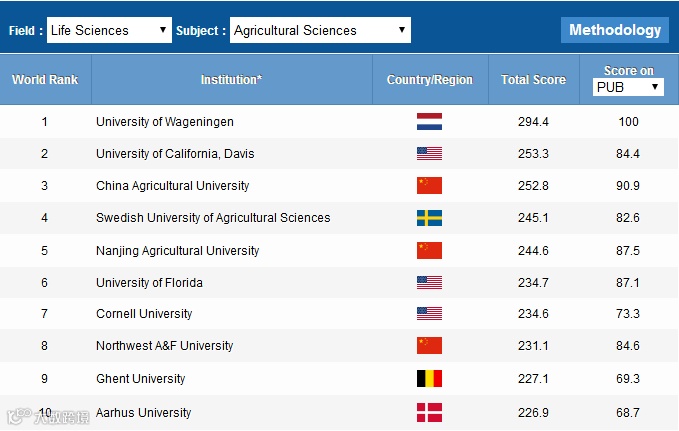Click the Danish flag for Aarhus University
Image resolution: width=679 pixels, height=431 pixels.
pyautogui.click(x=429, y=413)
